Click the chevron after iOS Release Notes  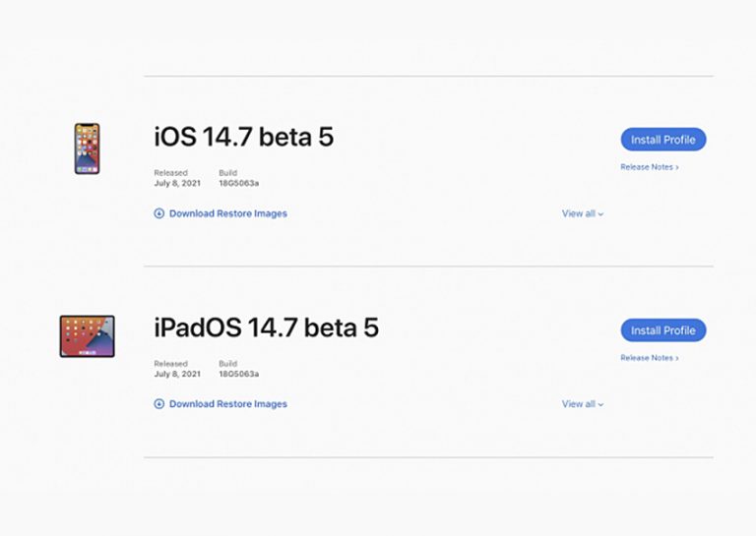click(677, 167)
